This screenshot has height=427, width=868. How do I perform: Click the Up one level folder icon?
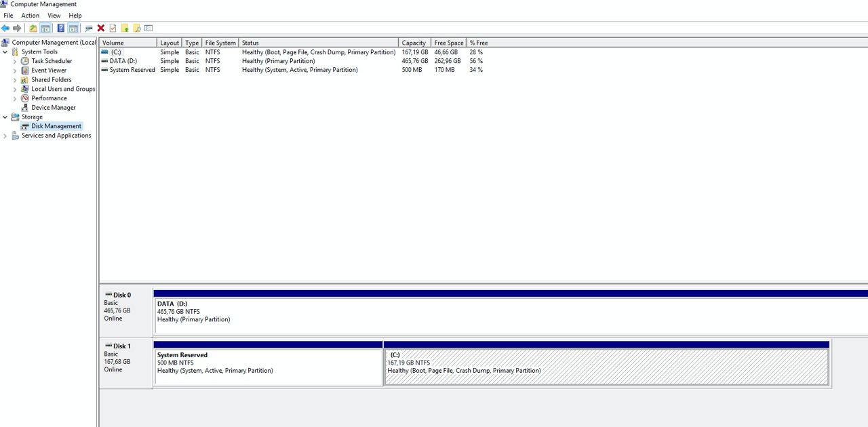pos(33,28)
